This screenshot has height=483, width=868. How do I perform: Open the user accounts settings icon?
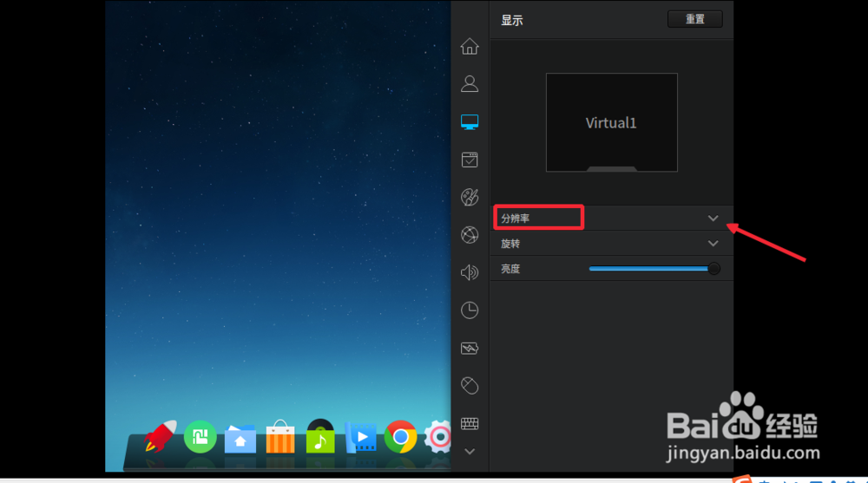[x=470, y=84]
